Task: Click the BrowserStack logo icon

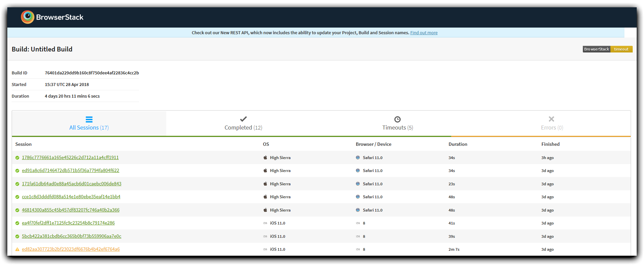Action: click(x=28, y=17)
